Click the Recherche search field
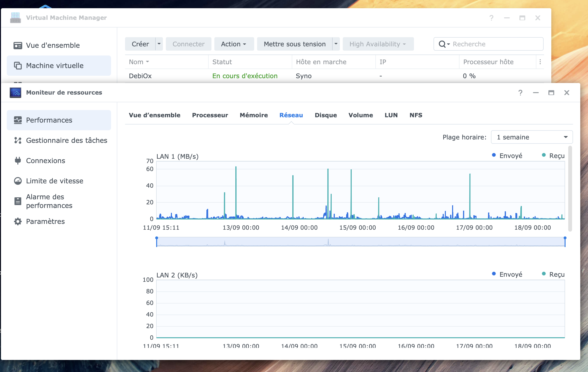This screenshot has height=372, width=588. 496,44
